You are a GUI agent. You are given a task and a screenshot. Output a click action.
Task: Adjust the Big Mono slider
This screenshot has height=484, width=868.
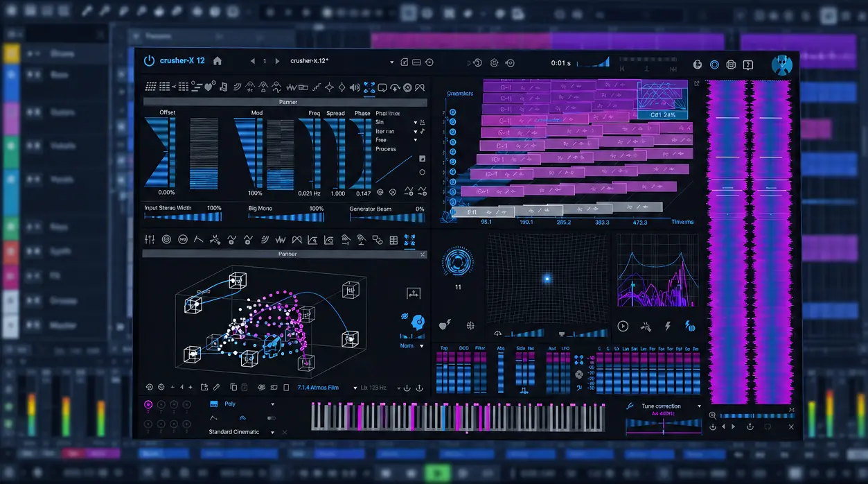click(x=285, y=217)
